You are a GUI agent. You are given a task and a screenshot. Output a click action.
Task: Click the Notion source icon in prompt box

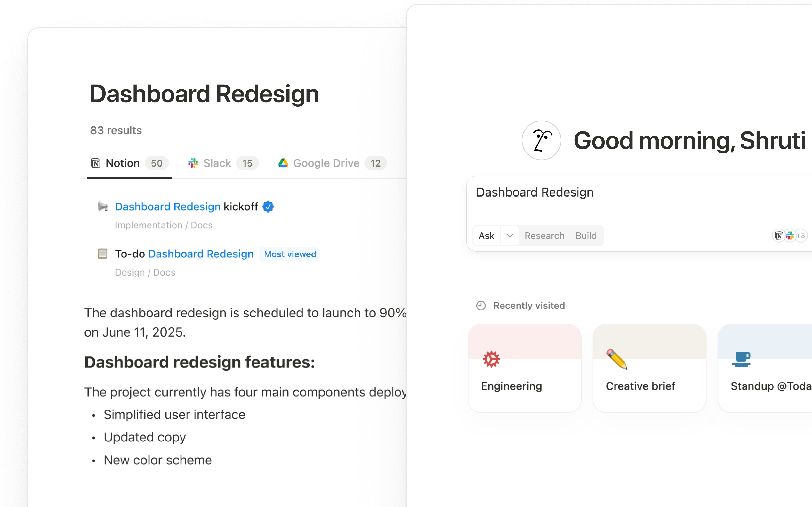[x=779, y=236]
